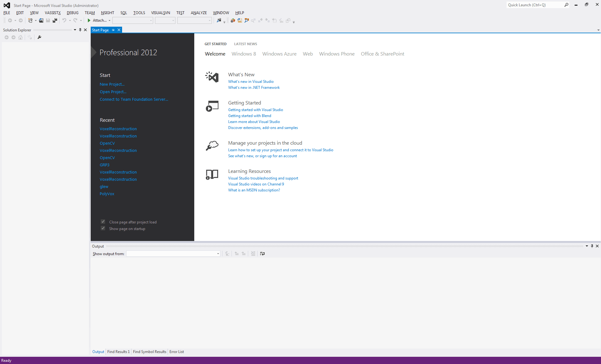Click the Undo toolbar icon
This screenshot has width=601, height=364.
(64, 20)
